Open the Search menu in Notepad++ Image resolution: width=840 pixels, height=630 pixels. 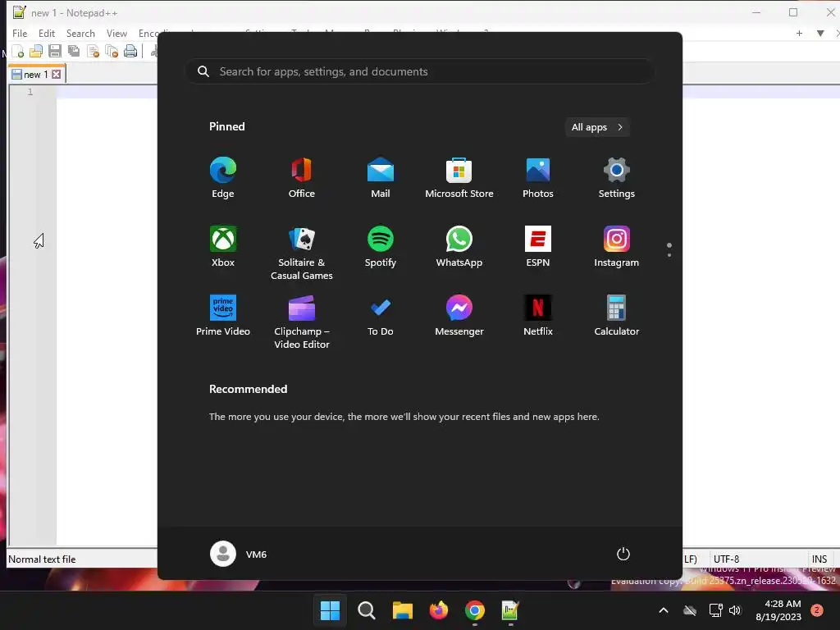click(x=80, y=33)
